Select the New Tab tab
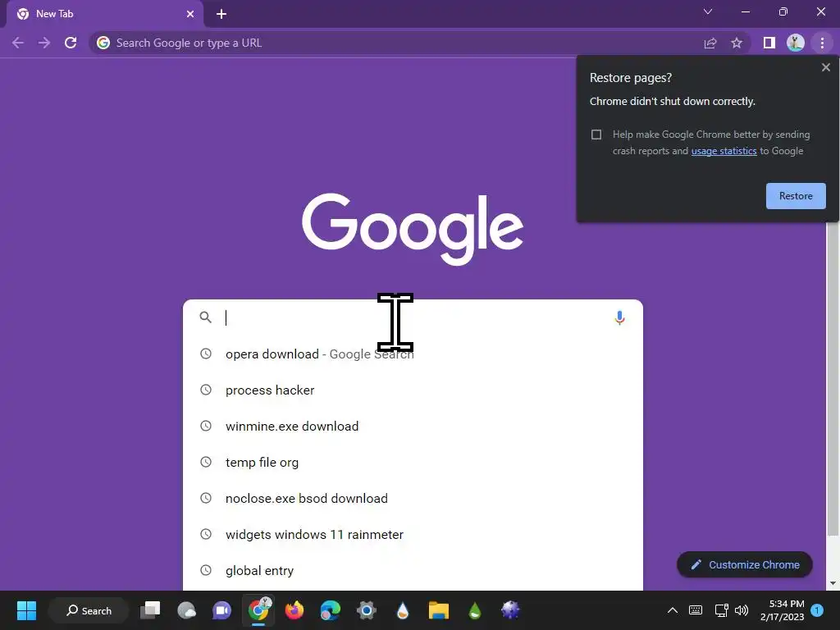Image resolution: width=840 pixels, height=630 pixels. (105, 14)
